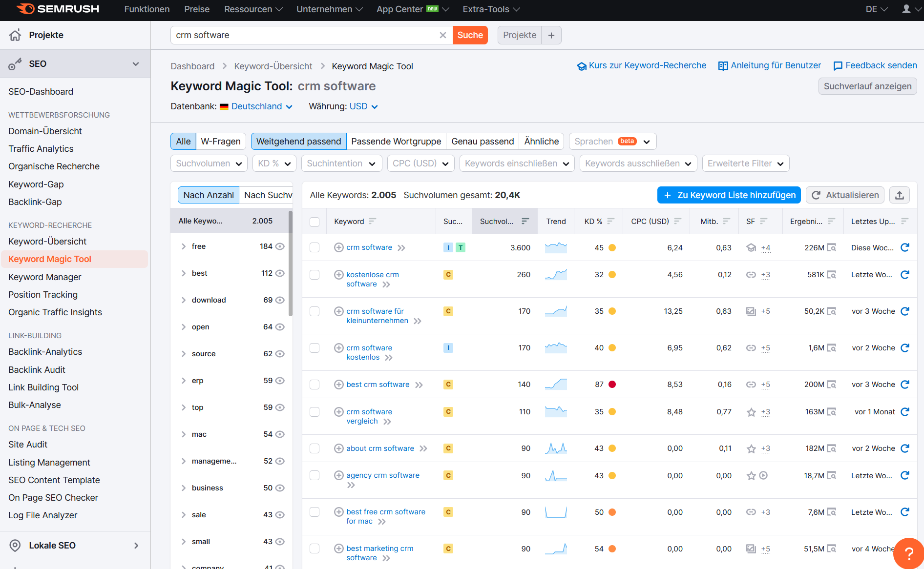The image size is (924, 569).
Task: Sort by the Ergebnisse column icon
Action: point(832,221)
